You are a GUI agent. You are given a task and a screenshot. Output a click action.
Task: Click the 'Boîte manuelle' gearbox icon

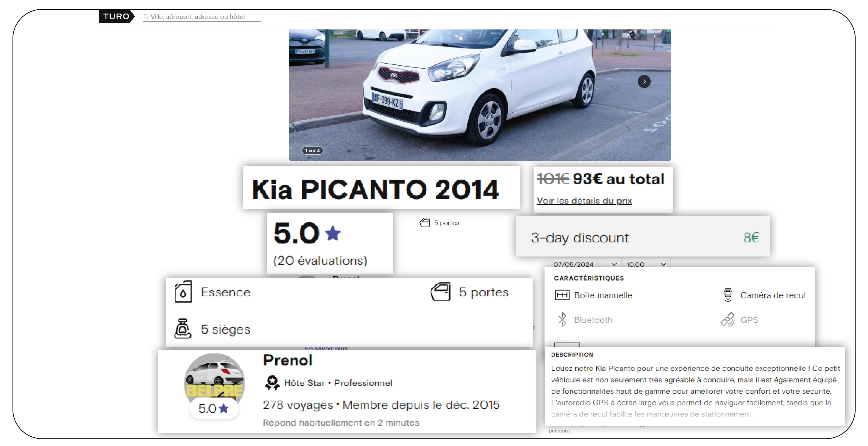tap(562, 295)
